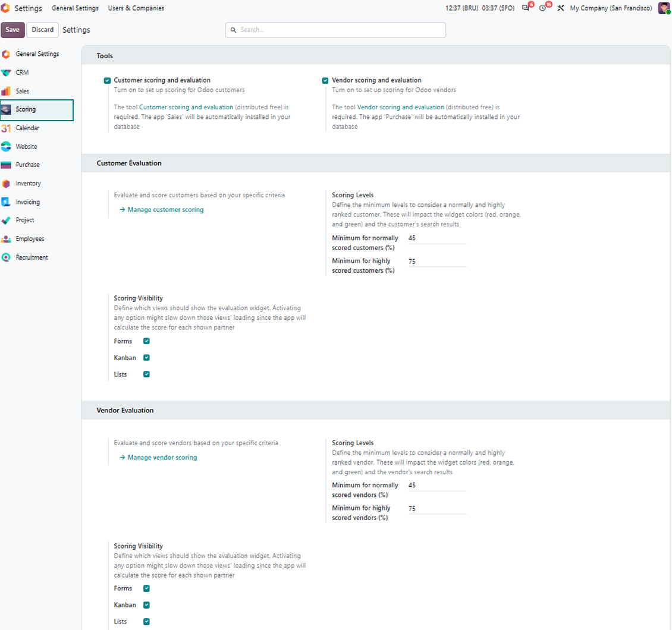
Task: Open the user avatar menu
Action: [x=664, y=8]
